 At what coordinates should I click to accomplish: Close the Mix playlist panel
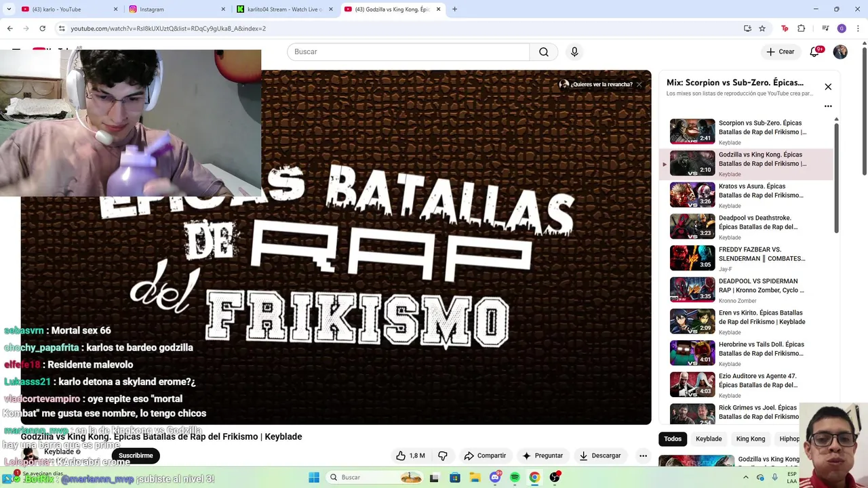[828, 87]
